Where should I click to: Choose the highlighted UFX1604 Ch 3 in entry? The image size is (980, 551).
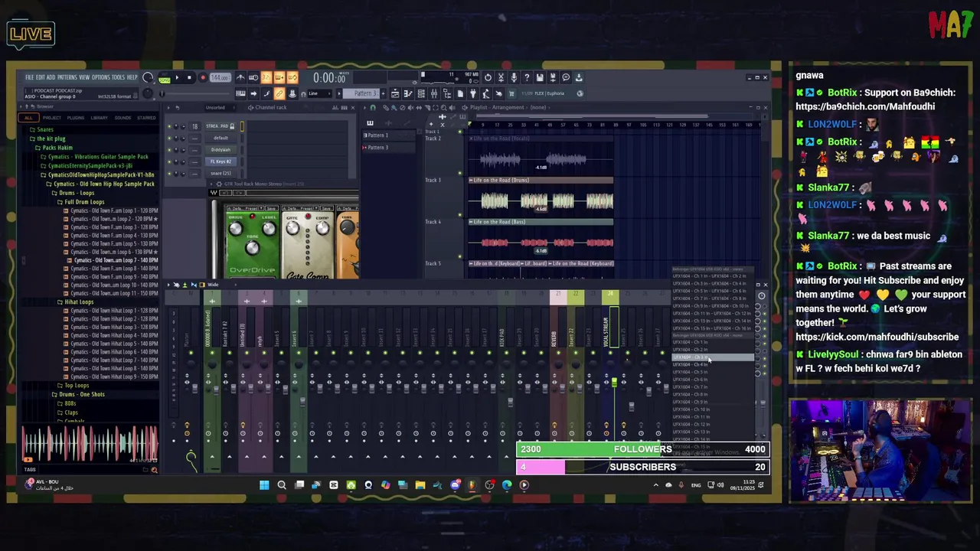712,357
